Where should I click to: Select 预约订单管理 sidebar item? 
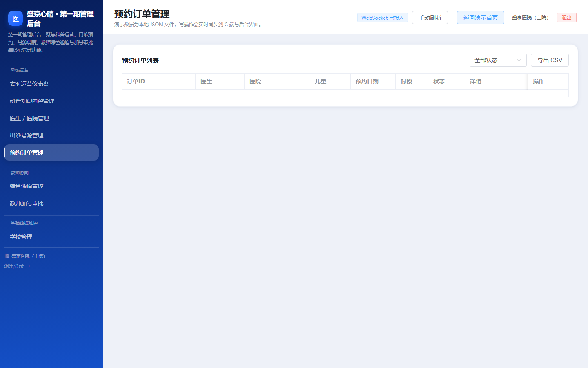[x=51, y=153]
